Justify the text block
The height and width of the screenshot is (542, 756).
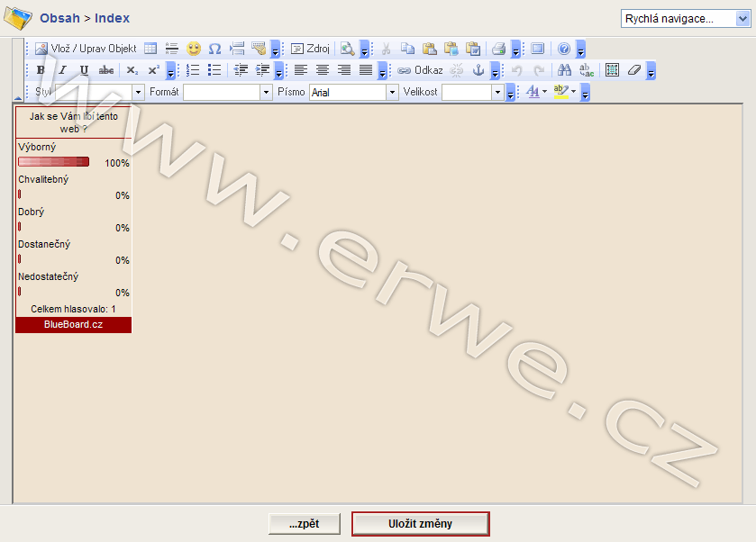366,70
